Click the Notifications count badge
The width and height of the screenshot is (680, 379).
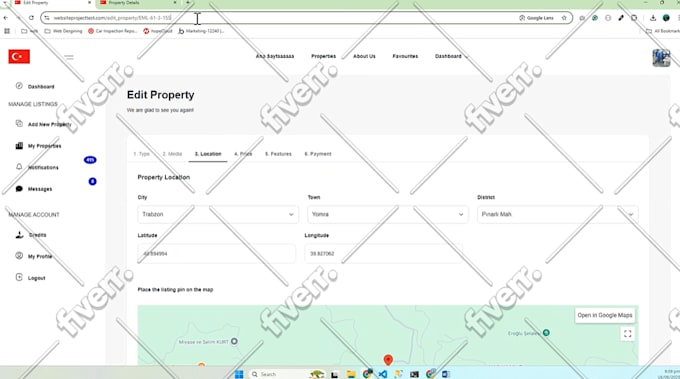click(90, 160)
